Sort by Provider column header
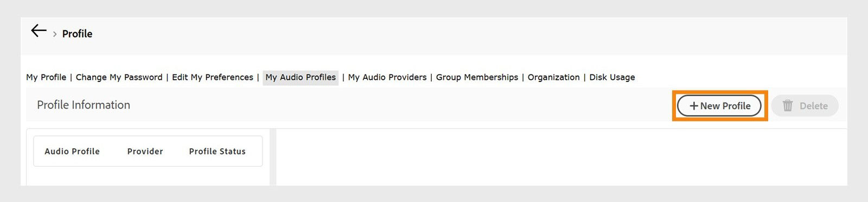The image size is (868, 202). click(x=145, y=151)
